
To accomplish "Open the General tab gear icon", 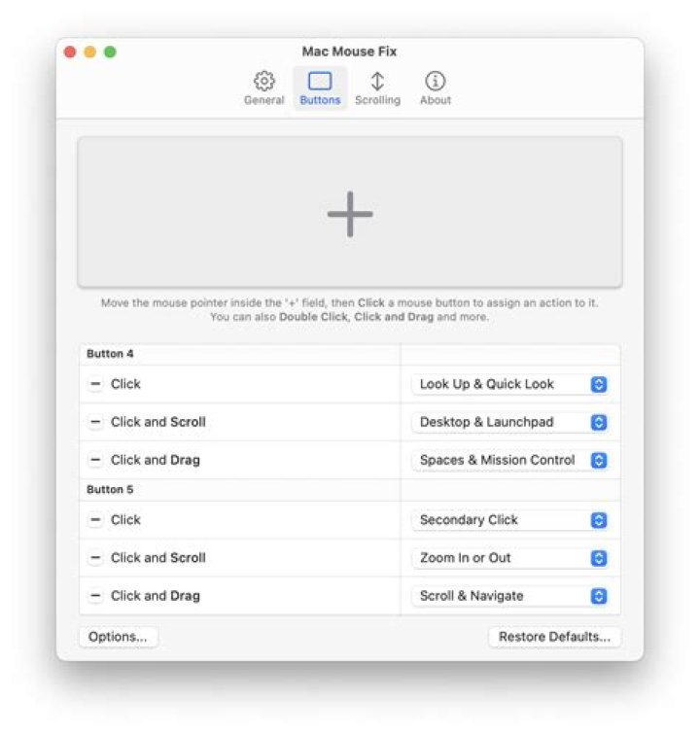I will [264, 81].
